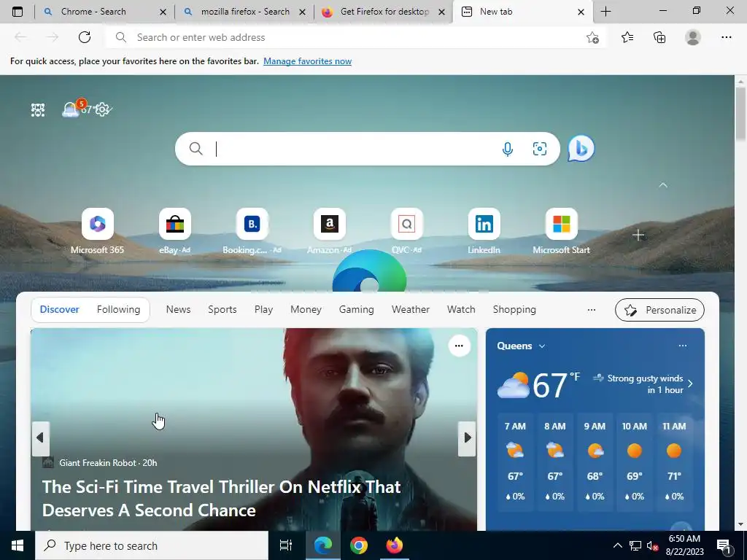Image resolution: width=747 pixels, height=560 pixels.
Task: Collapse quick links with up chevron
Action: click(x=662, y=184)
